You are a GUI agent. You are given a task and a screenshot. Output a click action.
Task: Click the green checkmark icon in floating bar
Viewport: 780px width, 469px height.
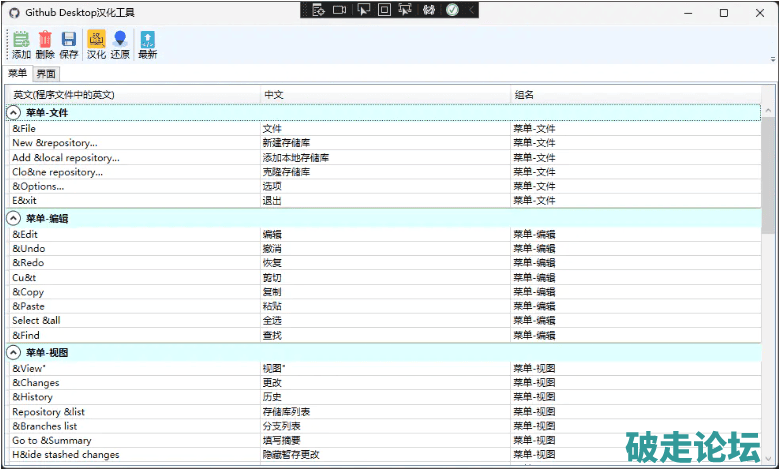[452, 10]
